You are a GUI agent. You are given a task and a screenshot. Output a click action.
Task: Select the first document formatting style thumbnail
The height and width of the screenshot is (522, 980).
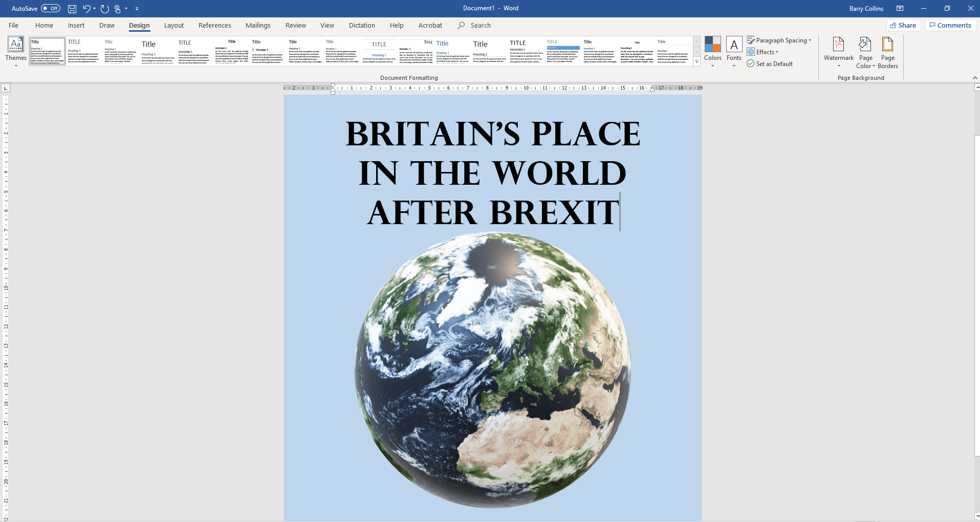tap(48, 51)
